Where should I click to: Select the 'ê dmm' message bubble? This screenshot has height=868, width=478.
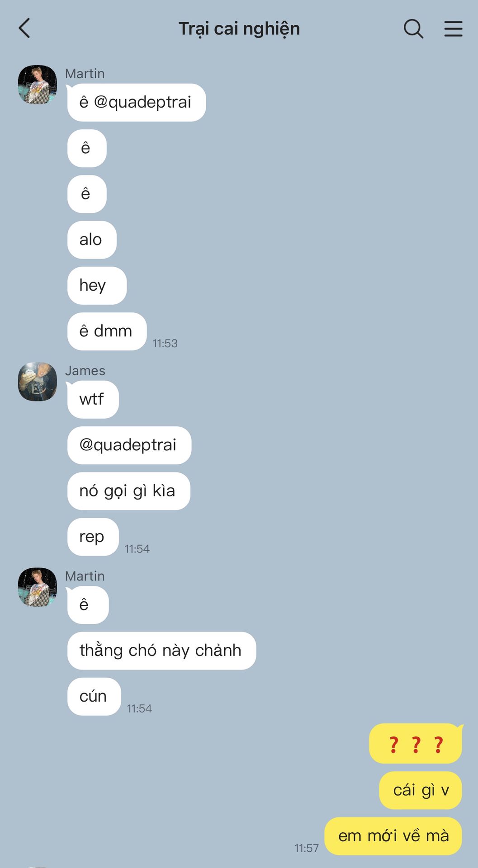(107, 331)
